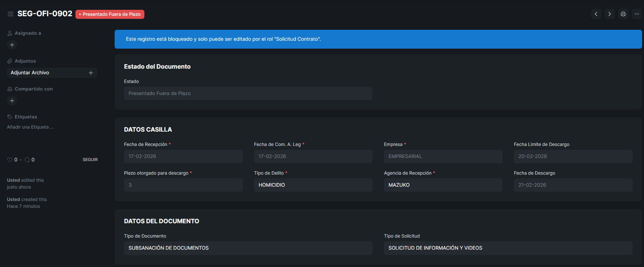Open Agencia de Recepción field MAZUKO
644x267 pixels.
pyautogui.click(x=443, y=185)
